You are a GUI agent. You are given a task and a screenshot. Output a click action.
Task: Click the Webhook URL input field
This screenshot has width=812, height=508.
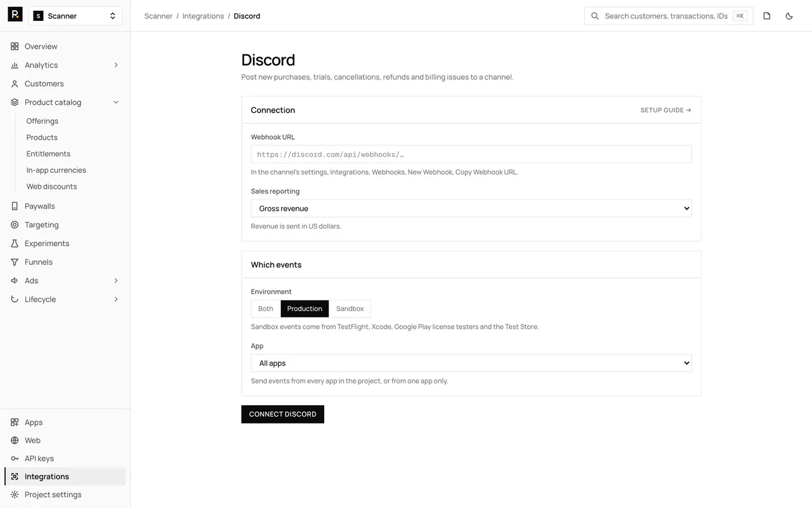(x=471, y=154)
